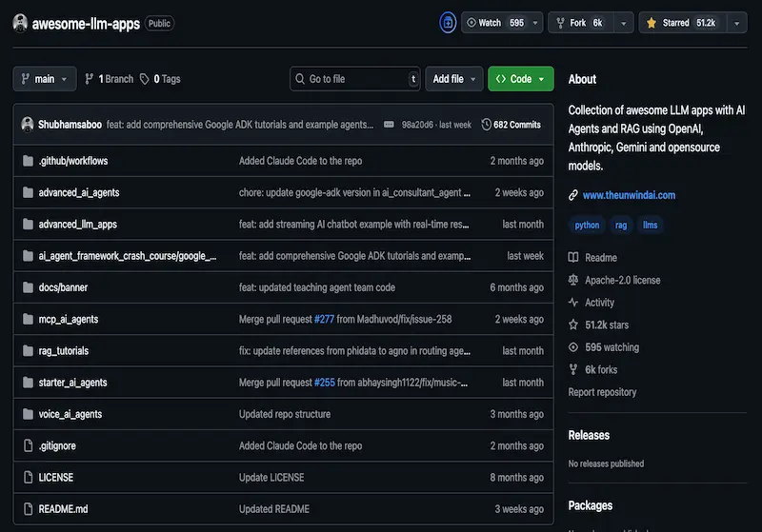Image resolution: width=762 pixels, height=532 pixels.
Task: View the 682 Commits history
Action: (x=511, y=125)
